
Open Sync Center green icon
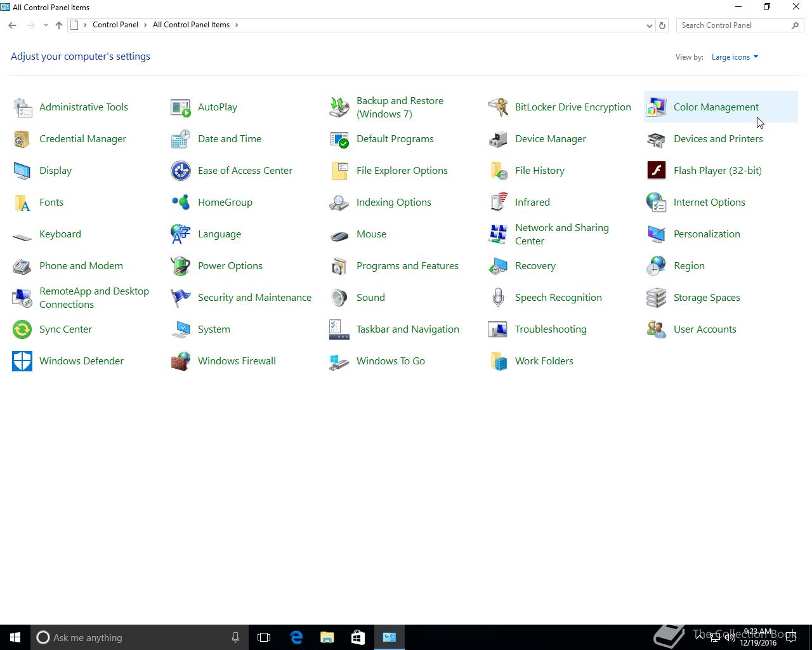[x=22, y=329]
